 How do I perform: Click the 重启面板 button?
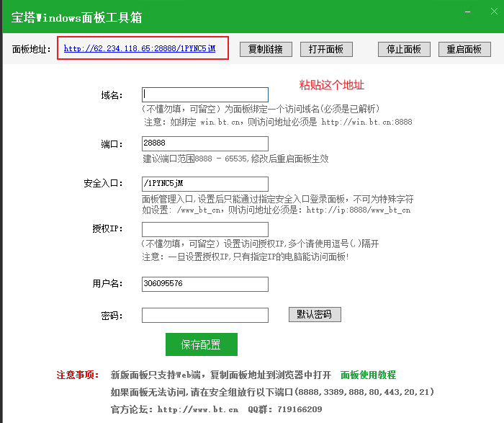coord(464,49)
